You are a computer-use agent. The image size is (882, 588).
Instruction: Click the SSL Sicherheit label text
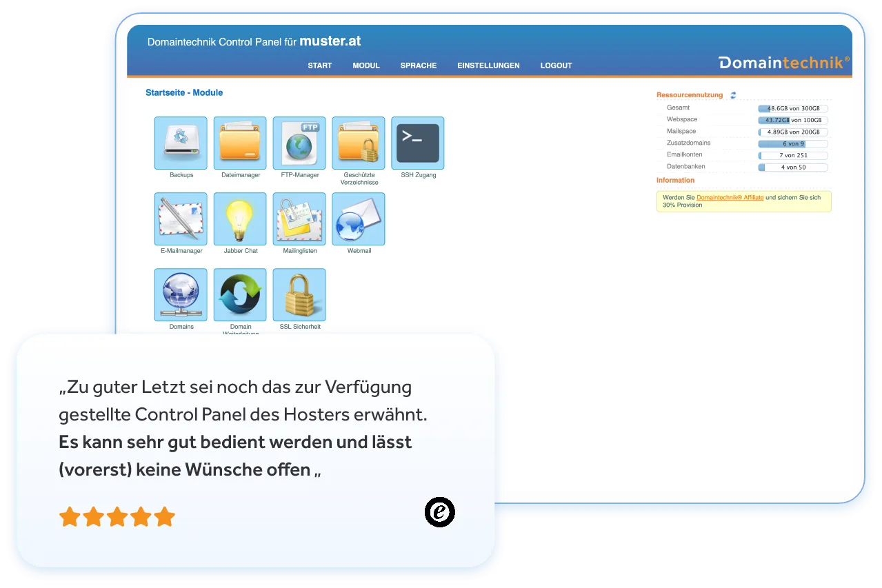click(x=300, y=327)
